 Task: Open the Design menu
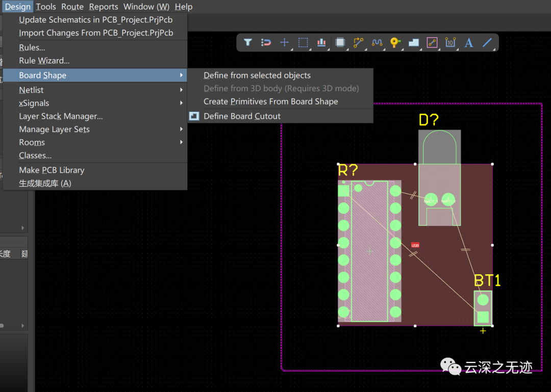point(17,7)
